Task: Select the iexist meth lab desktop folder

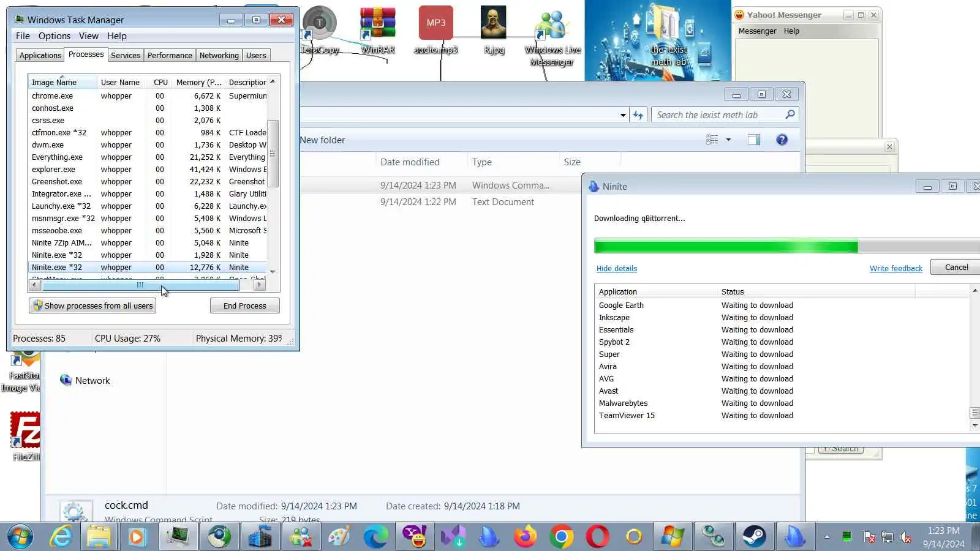Action: [669, 36]
